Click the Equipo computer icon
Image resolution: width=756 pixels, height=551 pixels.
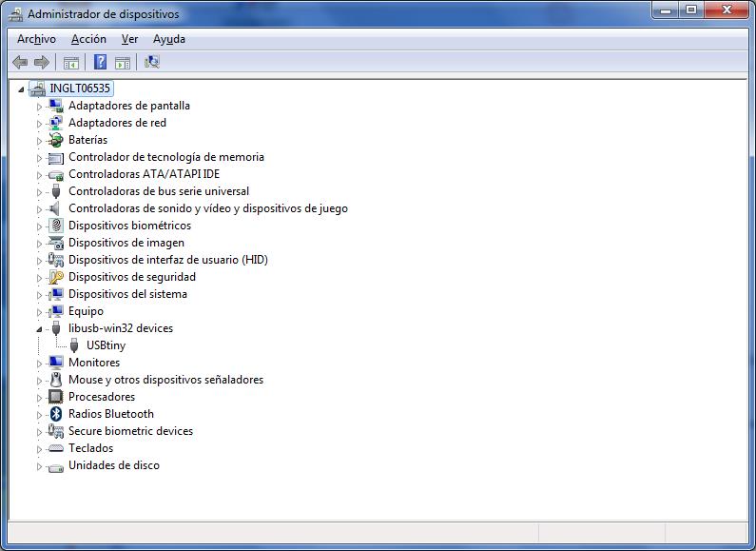[56, 311]
